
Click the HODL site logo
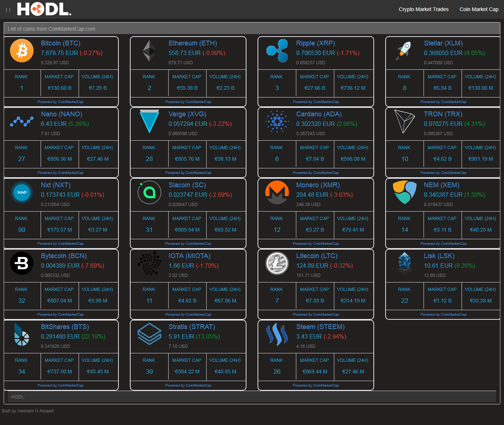pyautogui.click(x=44, y=9)
